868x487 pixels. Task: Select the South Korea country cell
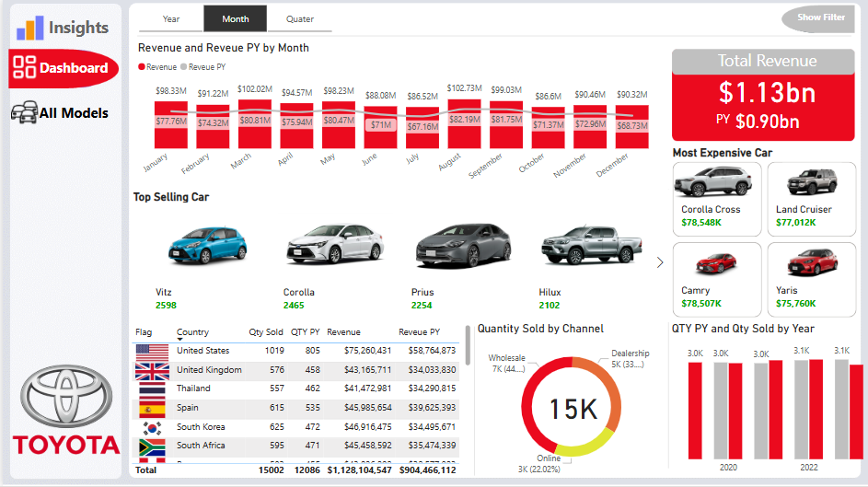click(201, 426)
